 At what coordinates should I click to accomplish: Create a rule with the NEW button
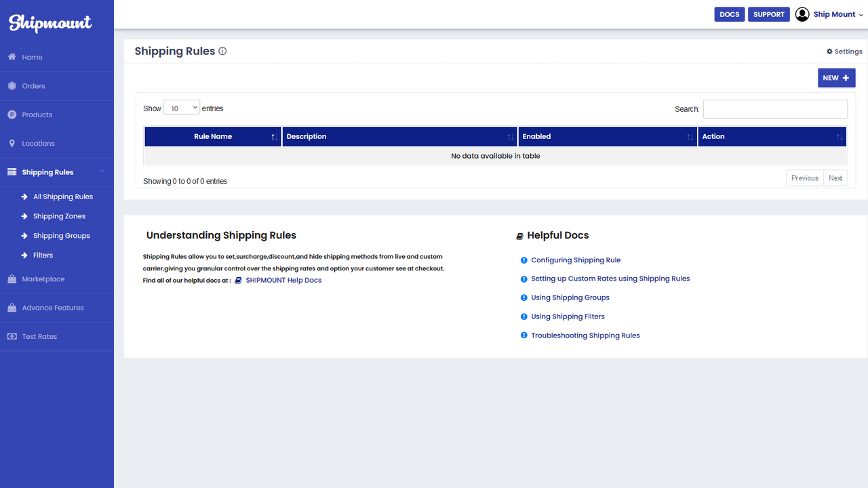[x=836, y=77]
